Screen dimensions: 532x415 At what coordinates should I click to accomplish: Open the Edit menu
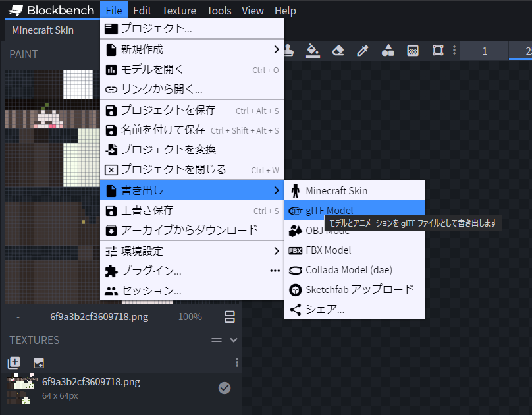click(142, 11)
